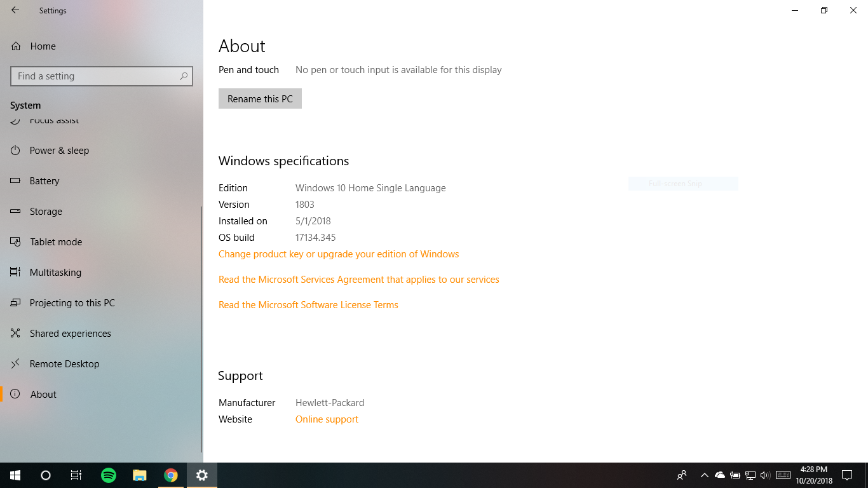Click the Settings gear taskbar icon
The height and width of the screenshot is (488, 868).
click(x=202, y=475)
